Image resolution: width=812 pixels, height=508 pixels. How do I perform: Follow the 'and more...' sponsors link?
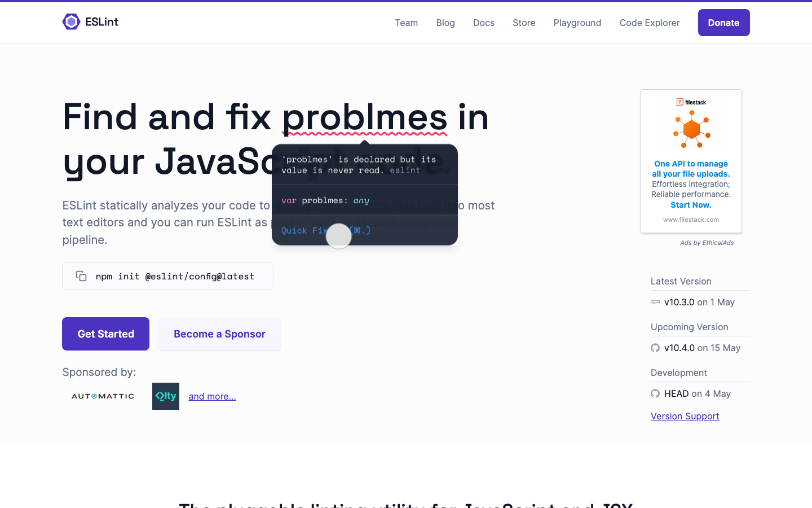point(212,396)
